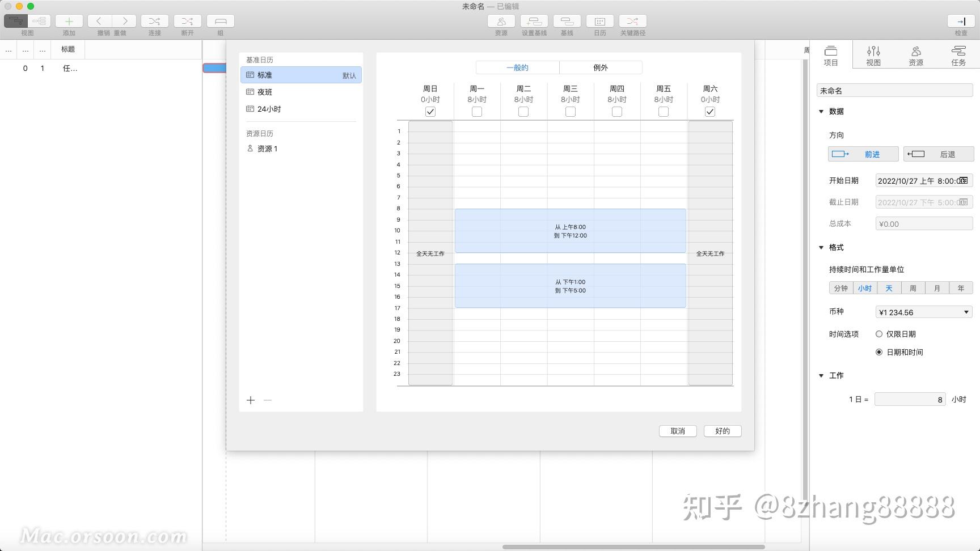Click the 连接 link tasks icon
The image size is (980, 551).
pyautogui.click(x=154, y=21)
